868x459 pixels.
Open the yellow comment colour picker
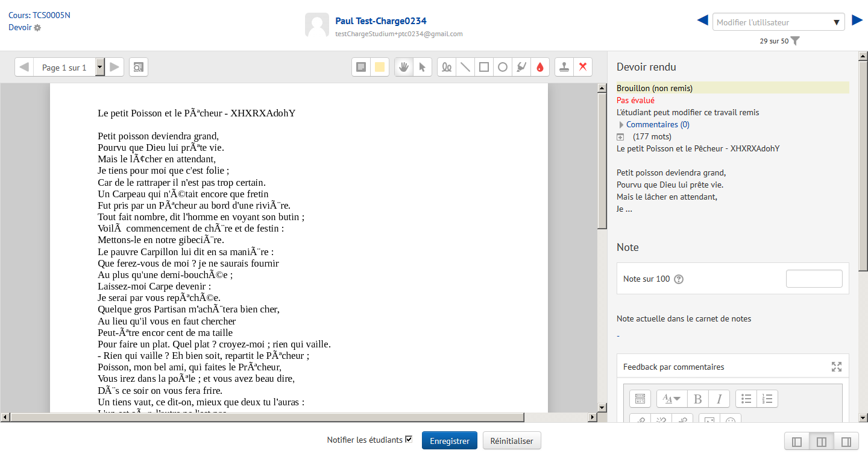[379, 67]
